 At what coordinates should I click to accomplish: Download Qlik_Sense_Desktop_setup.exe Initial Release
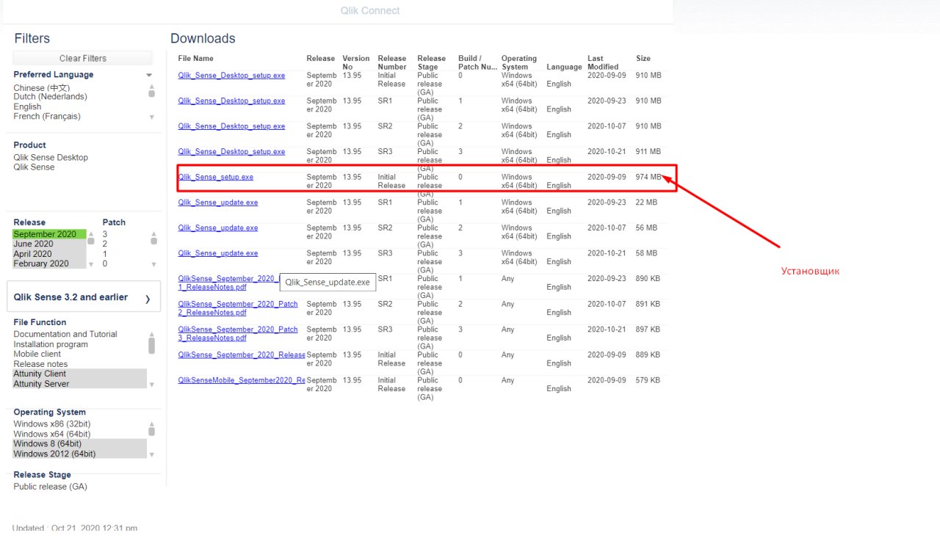click(231, 76)
